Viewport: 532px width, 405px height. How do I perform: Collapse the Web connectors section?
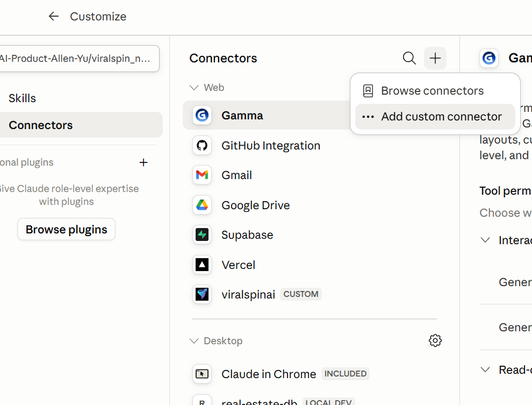coord(194,88)
